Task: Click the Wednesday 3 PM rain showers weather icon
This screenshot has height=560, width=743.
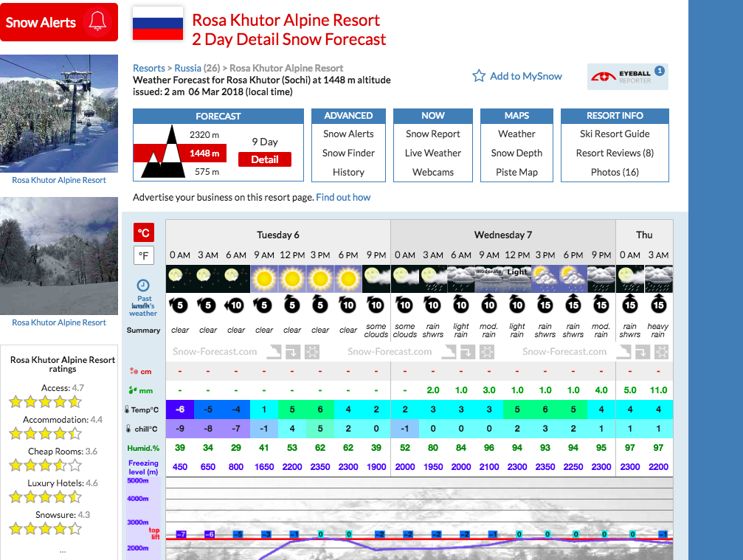Action: pyautogui.click(x=545, y=279)
